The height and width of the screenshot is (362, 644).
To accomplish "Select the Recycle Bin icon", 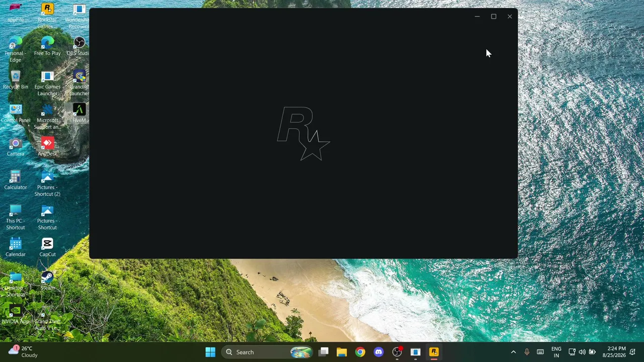I will [16, 79].
